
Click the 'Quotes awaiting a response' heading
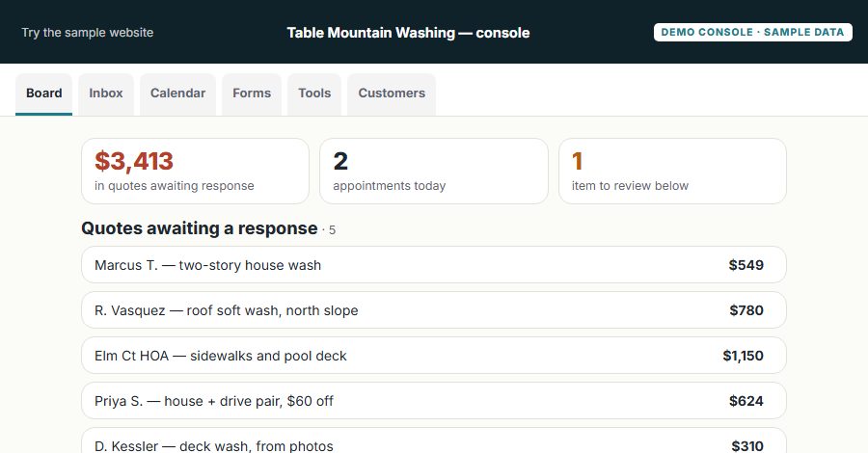click(200, 228)
